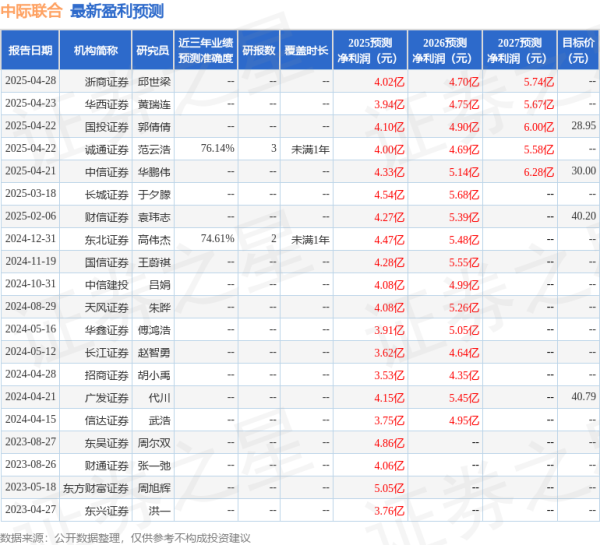Click the 2027预测净利润 column header
This screenshot has width=600, height=545.
(x=517, y=50)
